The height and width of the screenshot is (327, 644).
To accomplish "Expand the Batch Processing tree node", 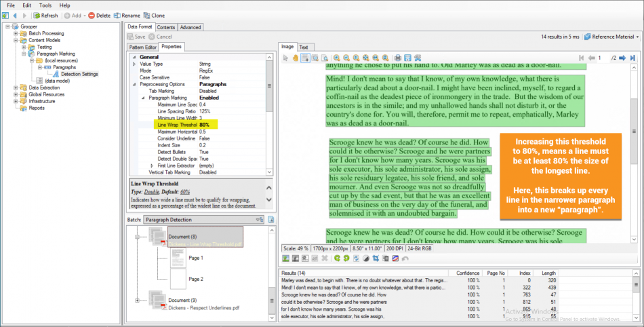I will coord(16,33).
